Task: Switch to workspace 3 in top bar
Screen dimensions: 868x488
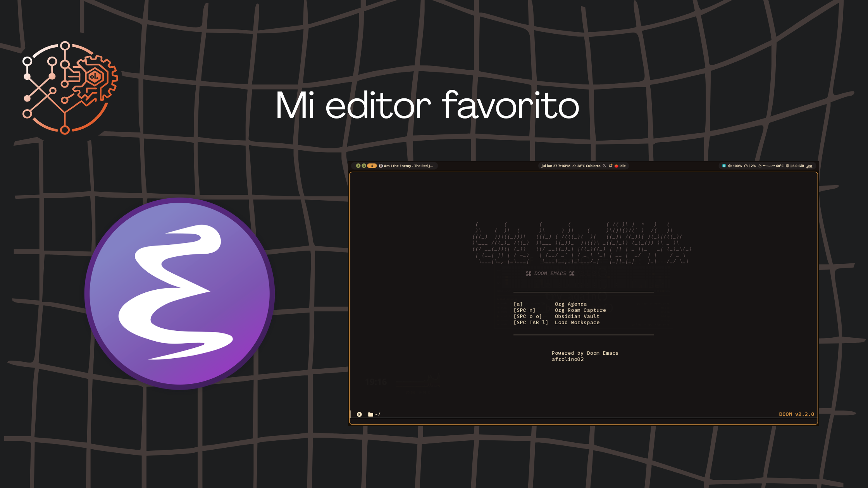Action: click(364, 166)
